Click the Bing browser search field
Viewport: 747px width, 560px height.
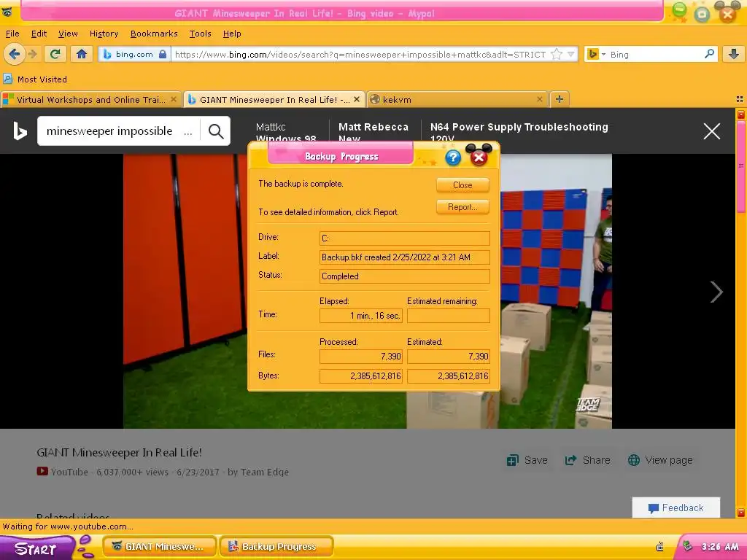(x=655, y=54)
